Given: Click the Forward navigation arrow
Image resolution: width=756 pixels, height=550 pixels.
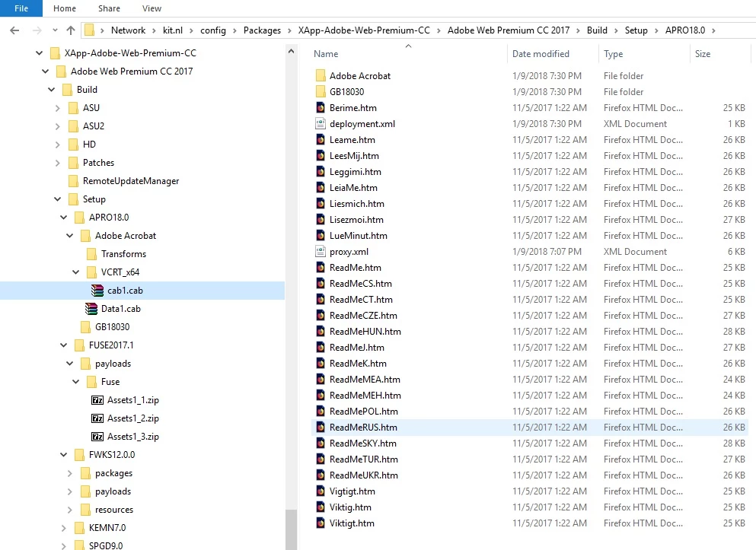Looking at the screenshot, I should point(37,30).
